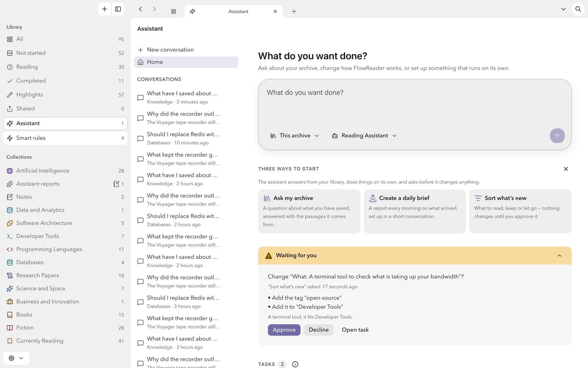Dismiss the Three ways to start section
Image resolution: width=588 pixels, height=368 pixels.
566,169
